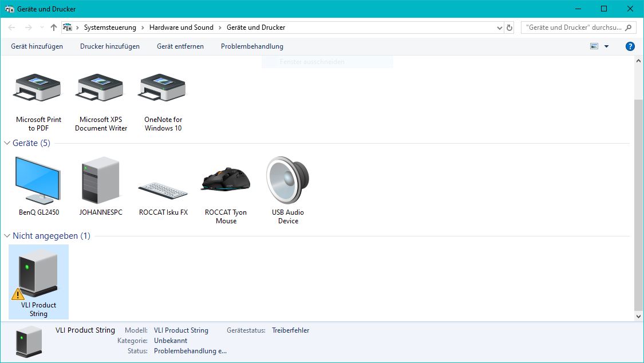This screenshot has width=644, height=363.
Task: Click Gerät entfernen in the toolbar
Action: coord(180,46)
